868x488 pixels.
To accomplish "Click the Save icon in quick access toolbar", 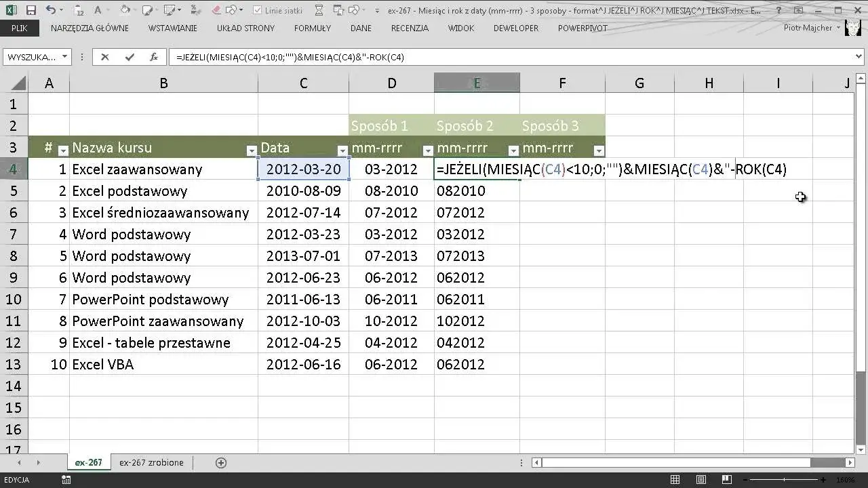I will coord(31,10).
